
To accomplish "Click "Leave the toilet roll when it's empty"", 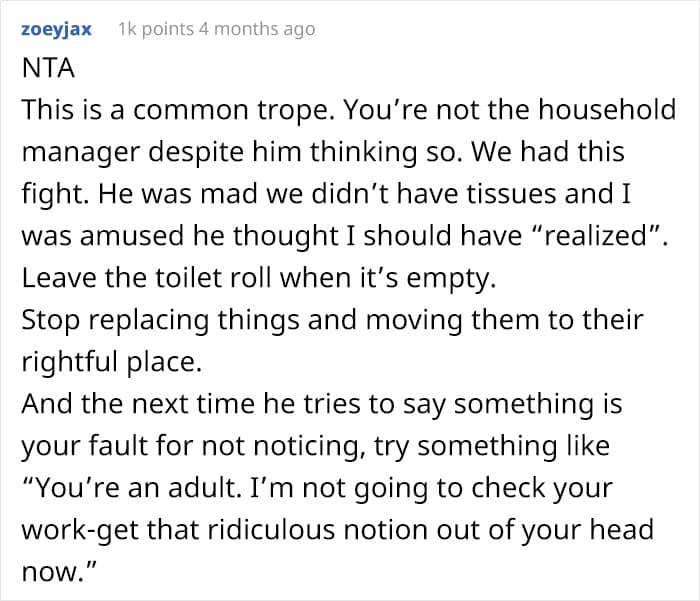I will (258, 280).
